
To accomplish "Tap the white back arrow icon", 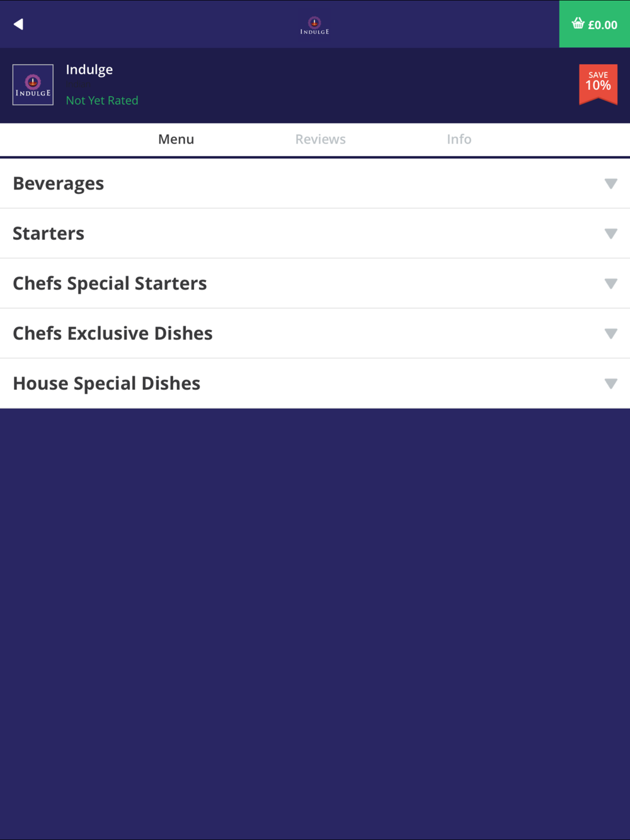I will tap(18, 24).
